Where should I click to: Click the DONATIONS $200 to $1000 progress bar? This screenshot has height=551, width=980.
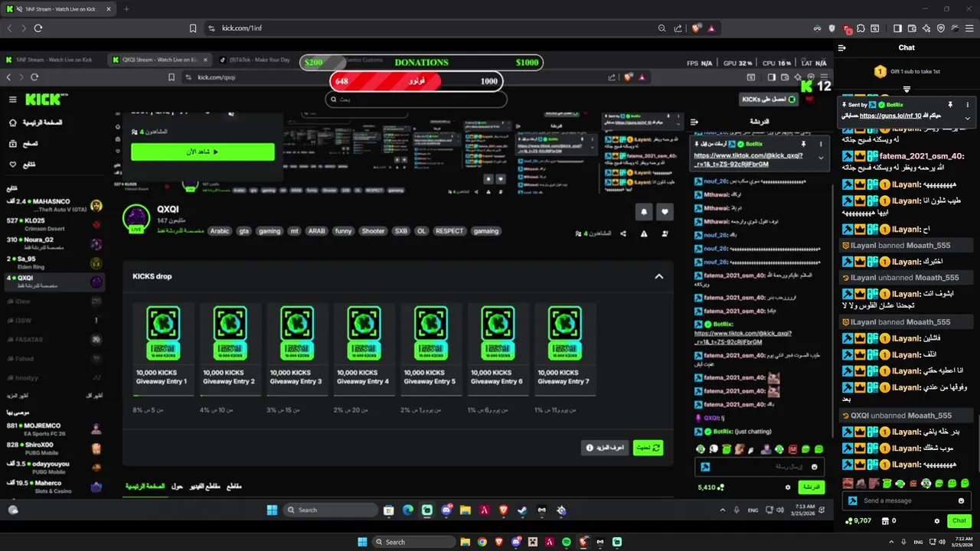click(421, 63)
